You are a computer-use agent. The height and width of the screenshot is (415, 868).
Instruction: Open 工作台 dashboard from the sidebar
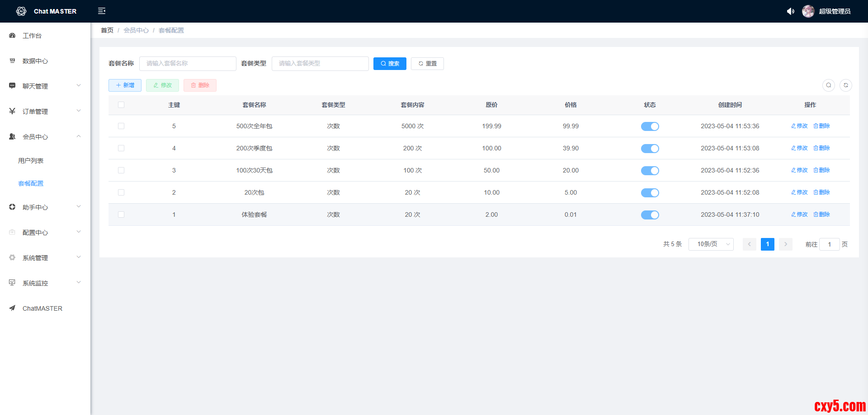click(x=32, y=36)
